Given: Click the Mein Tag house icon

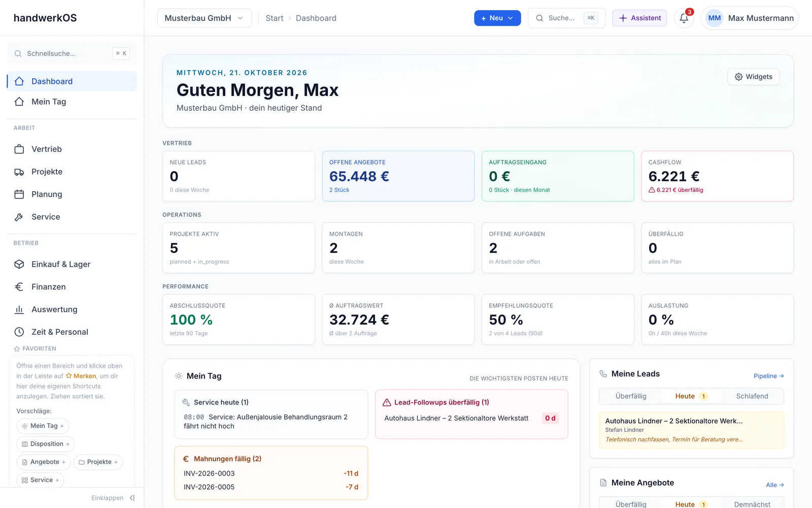Looking at the screenshot, I should (x=19, y=102).
